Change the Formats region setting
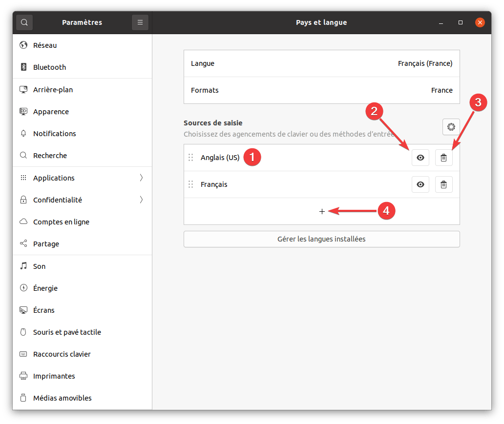Screen dimensions: 504x424 pos(321,90)
